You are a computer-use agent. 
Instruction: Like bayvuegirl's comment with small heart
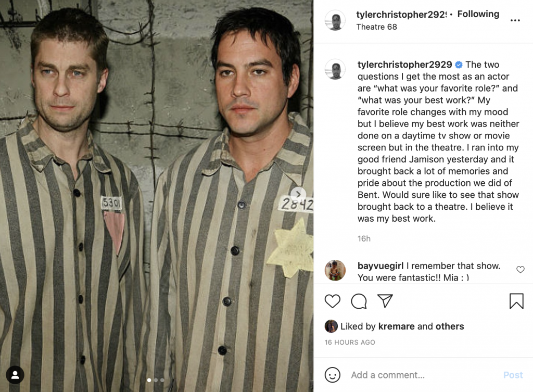tap(521, 270)
